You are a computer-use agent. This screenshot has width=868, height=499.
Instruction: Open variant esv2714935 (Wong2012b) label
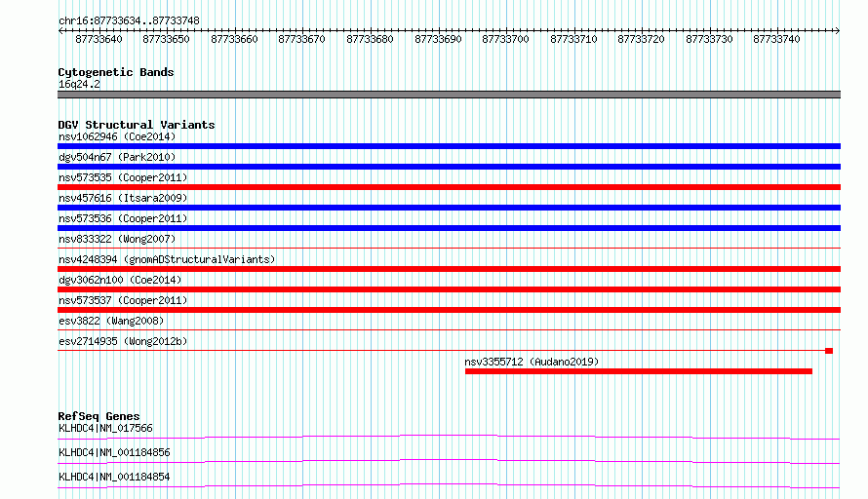(x=123, y=341)
